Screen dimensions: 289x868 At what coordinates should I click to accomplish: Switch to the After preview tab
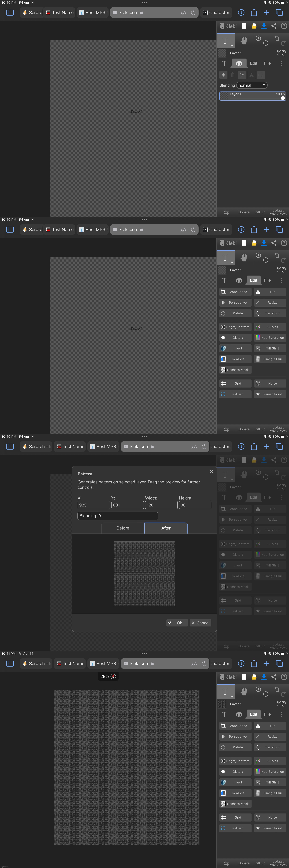[166, 528]
